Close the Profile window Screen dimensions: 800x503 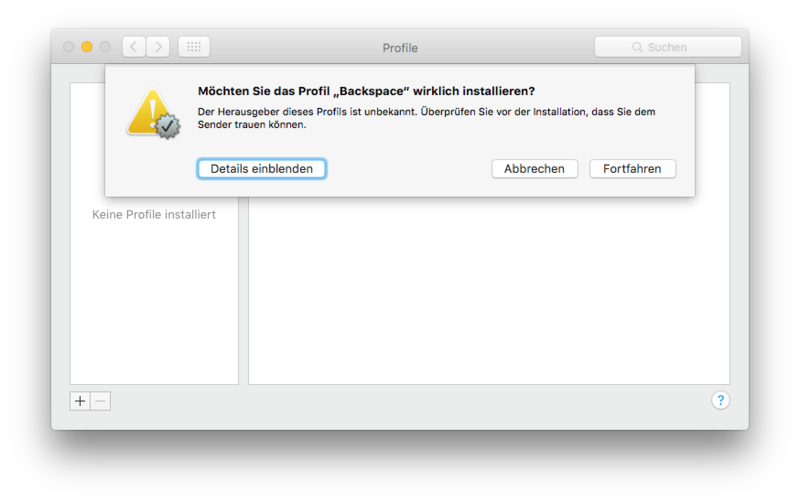click(69, 47)
